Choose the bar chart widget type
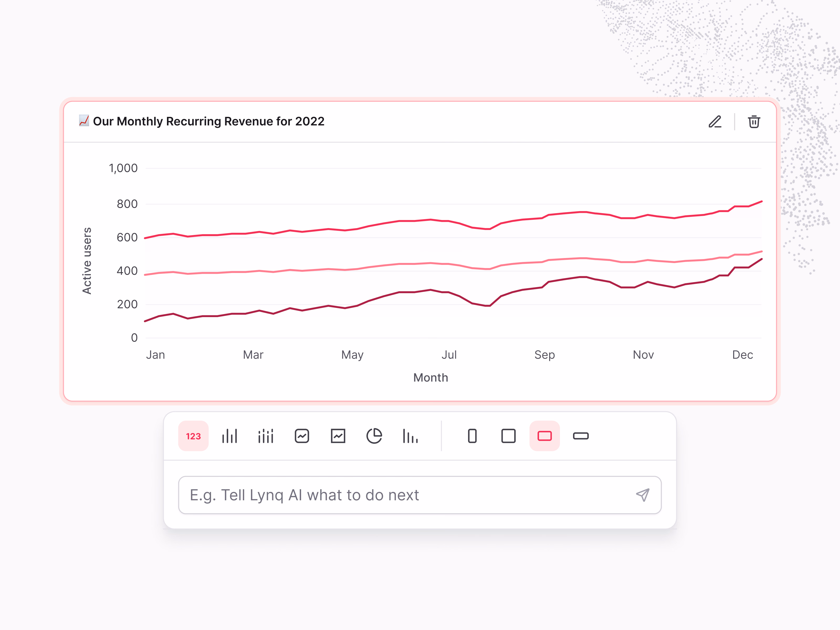Viewport: 840px width, 630px height. click(229, 436)
